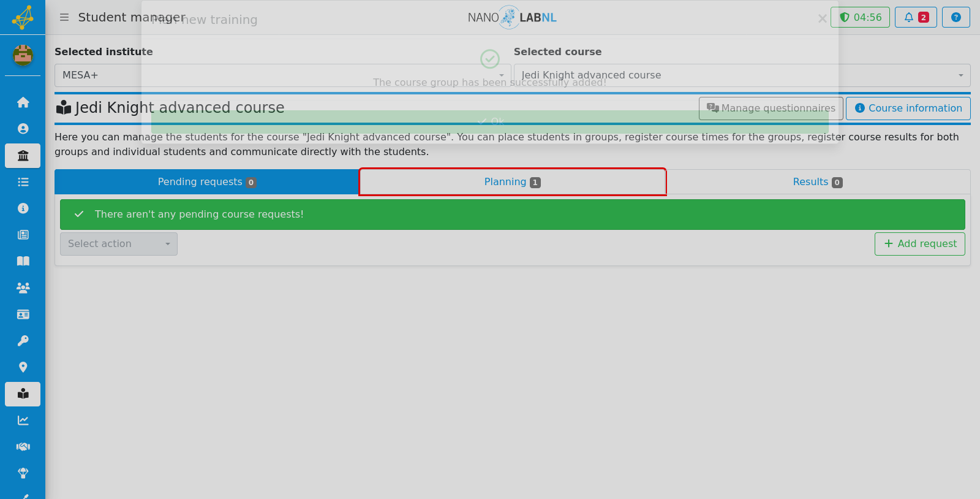Open the Select action dropdown
The image size is (980, 499).
click(119, 244)
